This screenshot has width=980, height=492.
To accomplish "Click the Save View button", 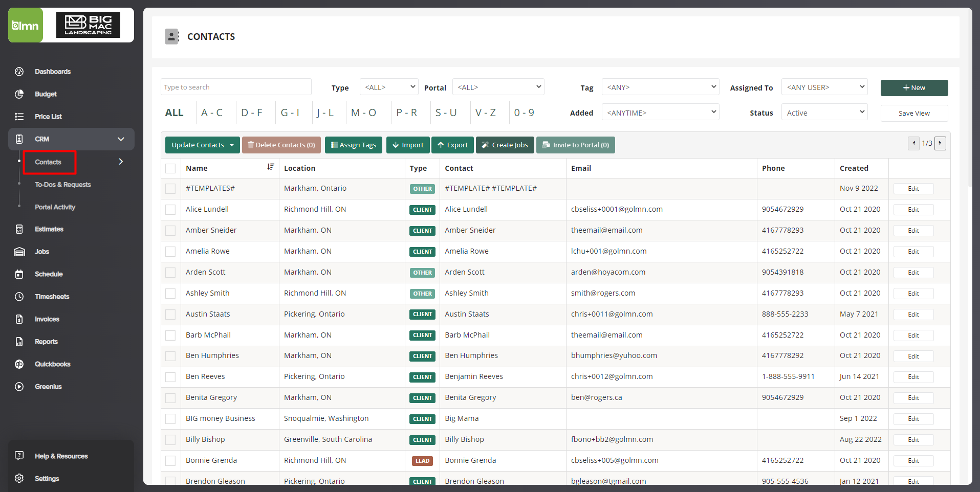I will (x=914, y=114).
